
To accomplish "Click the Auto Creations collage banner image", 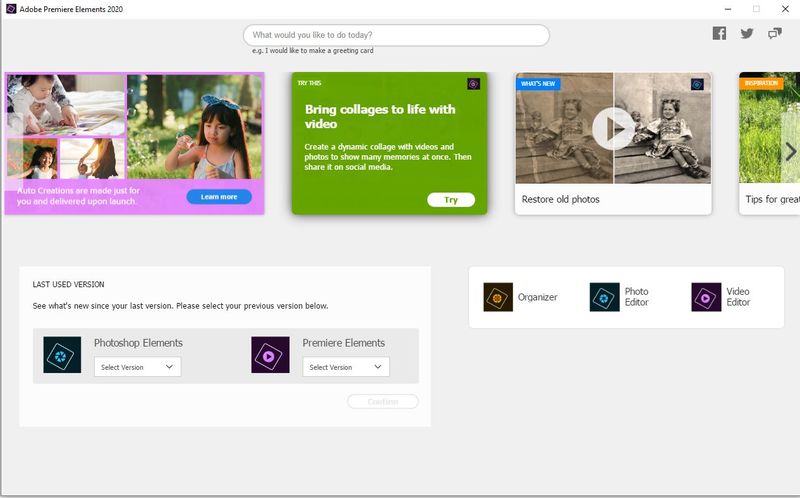I will [134, 126].
